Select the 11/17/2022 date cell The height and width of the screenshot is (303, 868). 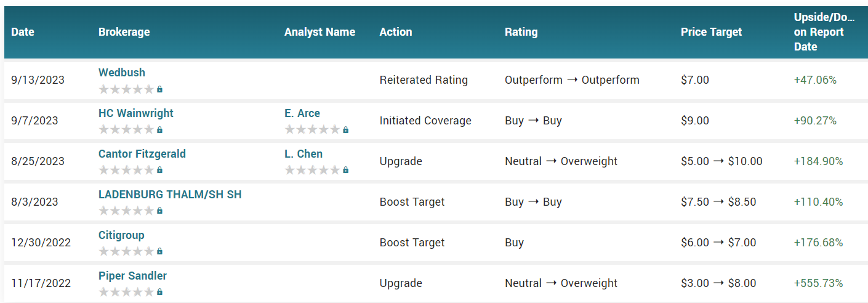[41, 283]
